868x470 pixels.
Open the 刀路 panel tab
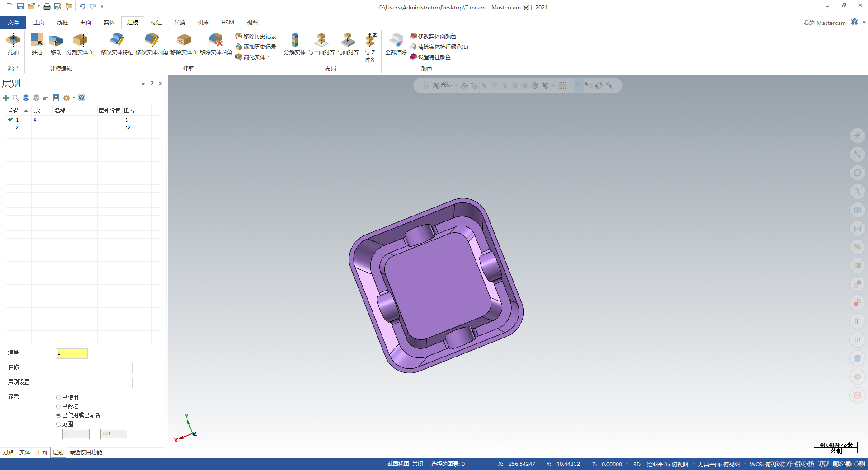8,452
